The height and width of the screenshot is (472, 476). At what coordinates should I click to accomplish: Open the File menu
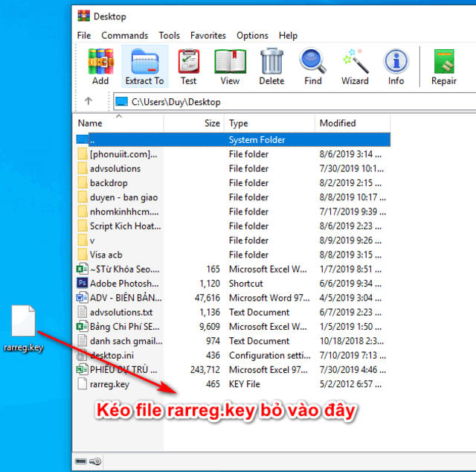click(84, 36)
